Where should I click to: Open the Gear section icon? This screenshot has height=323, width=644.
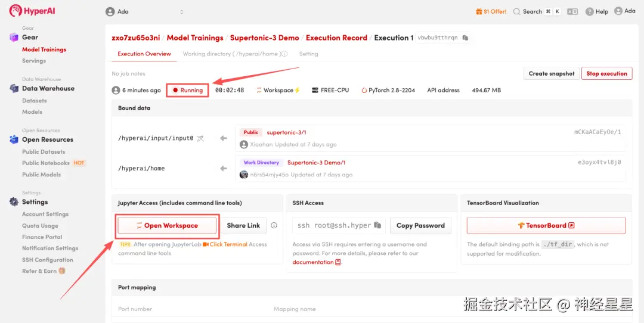click(14, 38)
